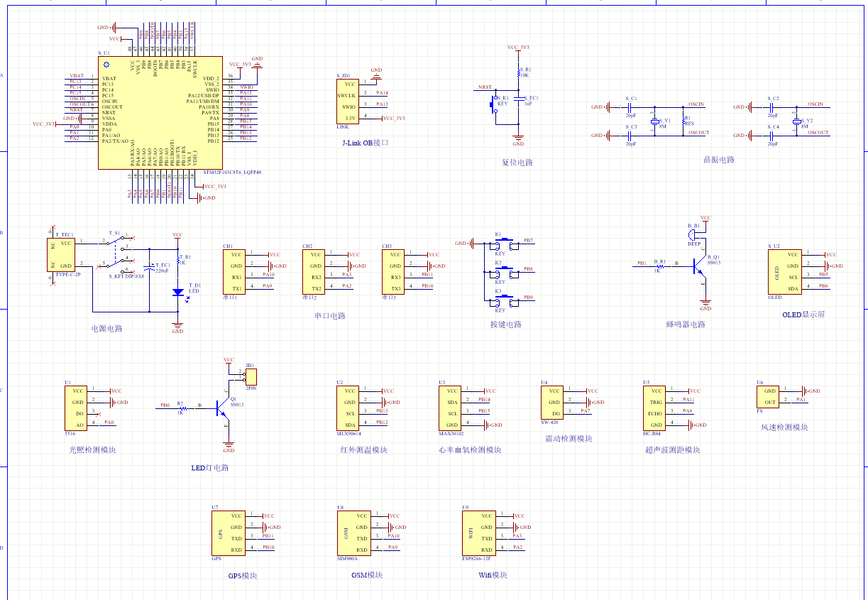Click the S_K1 reset KEY push button symbol
The image size is (868, 600).
pos(493,105)
